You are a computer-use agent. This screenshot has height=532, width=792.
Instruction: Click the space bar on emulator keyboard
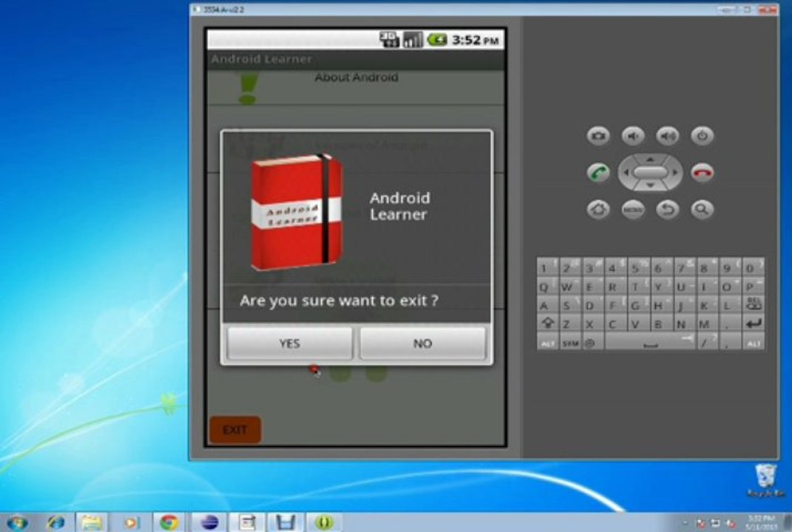pyautogui.click(x=650, y=343)
